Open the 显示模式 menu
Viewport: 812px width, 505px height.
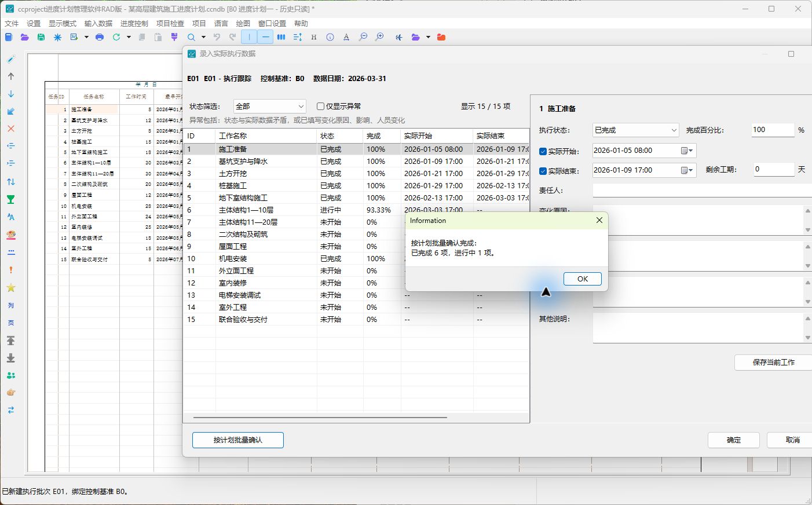click(x=63, y=24)
